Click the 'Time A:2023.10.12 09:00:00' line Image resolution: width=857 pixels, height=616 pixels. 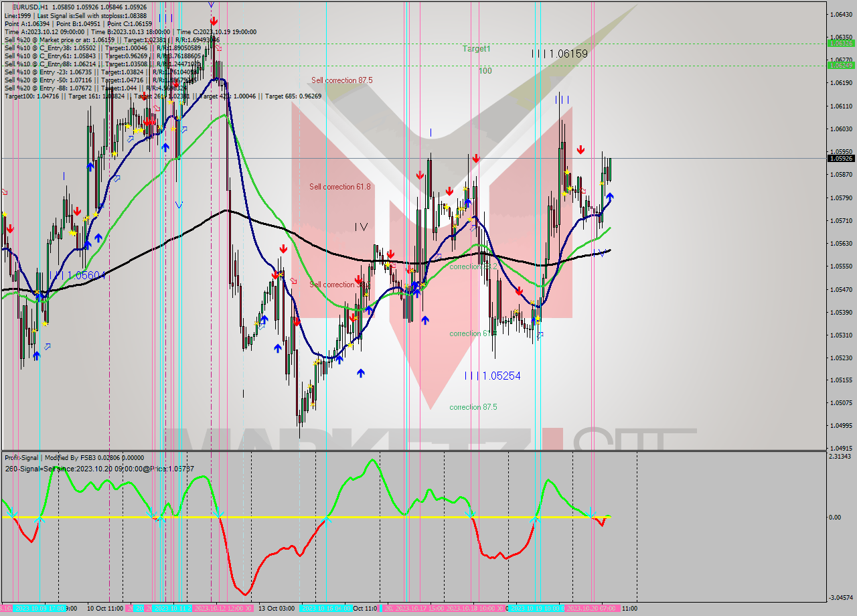tap(131, 31)
